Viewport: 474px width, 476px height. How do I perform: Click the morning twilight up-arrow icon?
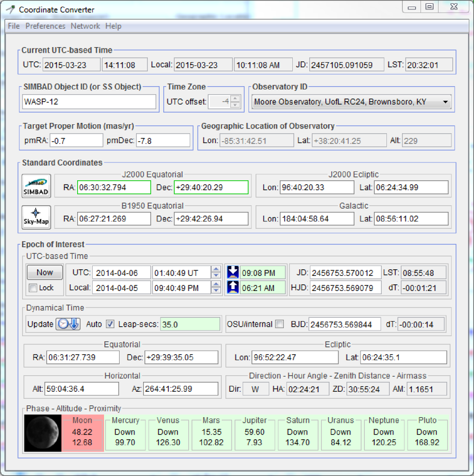tap(233, 287)
